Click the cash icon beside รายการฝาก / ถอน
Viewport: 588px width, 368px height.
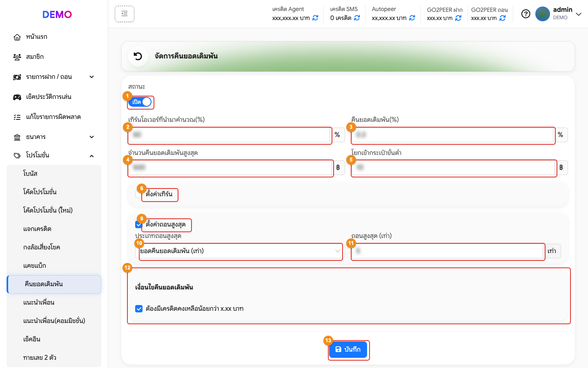tap(17, 77)
